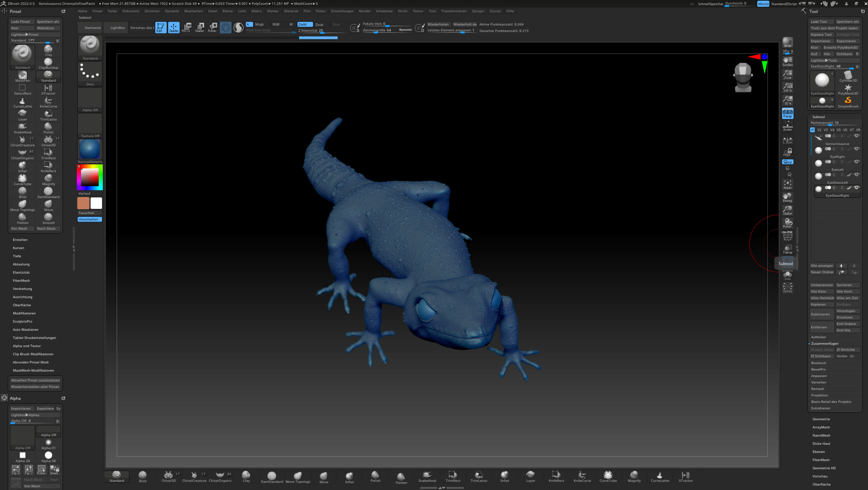The image size is (868, 490).
Task: Open the Render menu
Action: pos(364,11)
